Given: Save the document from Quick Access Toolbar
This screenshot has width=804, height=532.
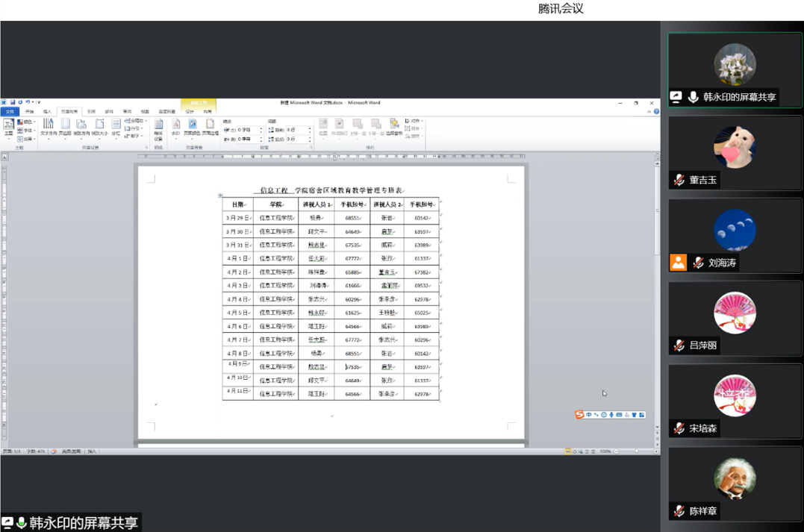Looking at the screenshot, I should click(13, 102).
